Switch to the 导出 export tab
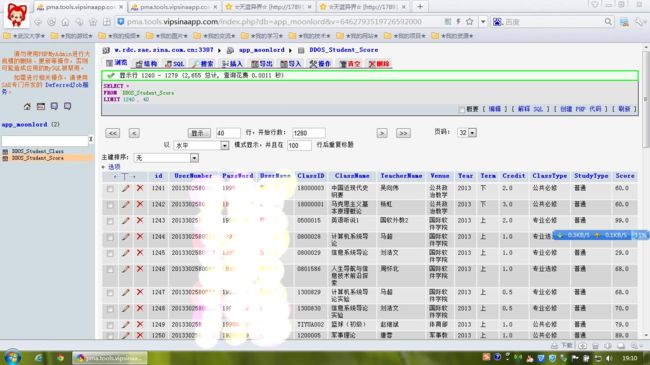 coord(262,64)
